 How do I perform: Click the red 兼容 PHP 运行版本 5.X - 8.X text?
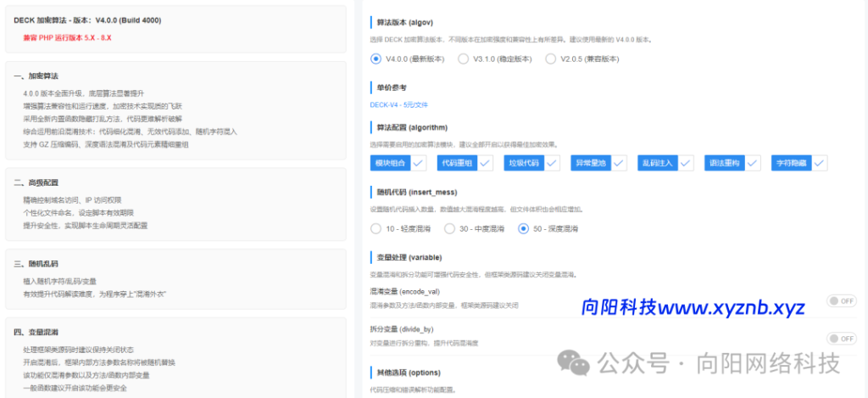point(68,37)
